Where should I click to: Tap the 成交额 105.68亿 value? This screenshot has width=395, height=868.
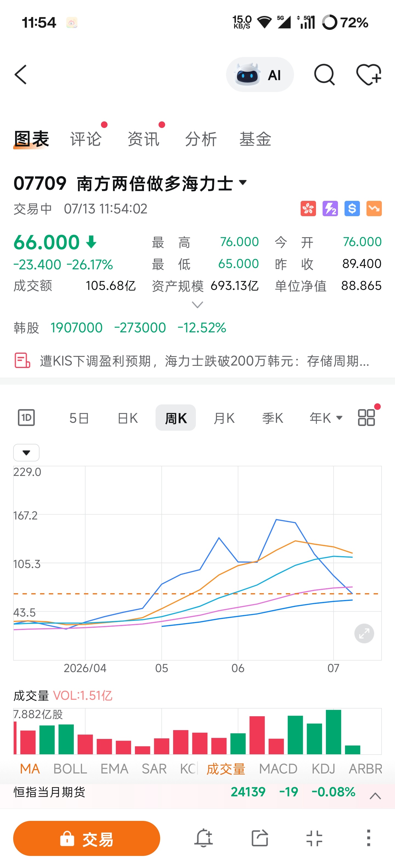pos(111,286)
